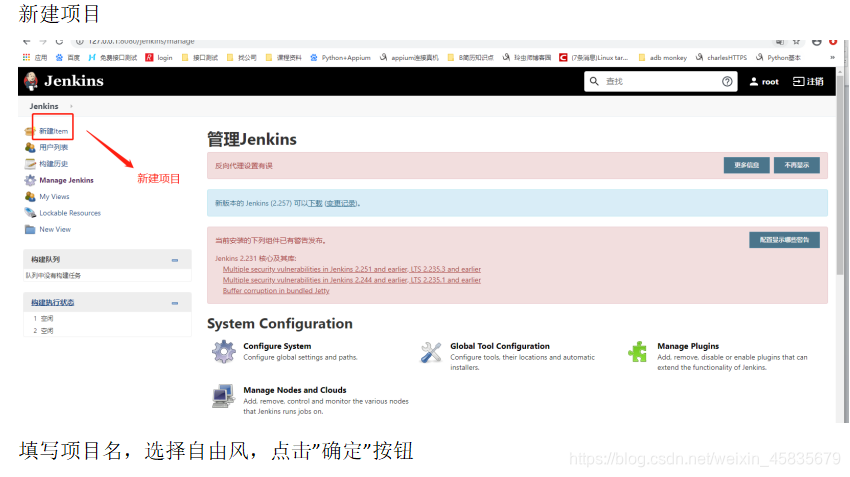Image resolution: width=850 pixels, height=477 pixels.
Task: Open the login bookmark
Action: tap(159, 57)
